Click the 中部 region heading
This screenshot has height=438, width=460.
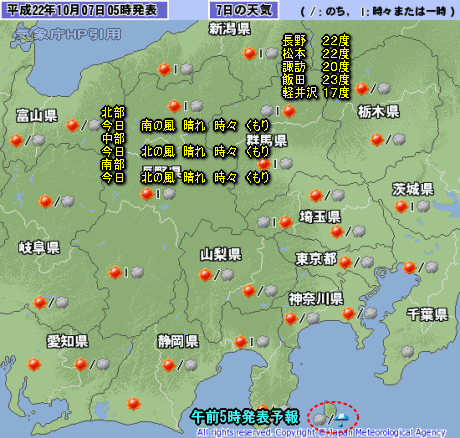tap(113, 138)
